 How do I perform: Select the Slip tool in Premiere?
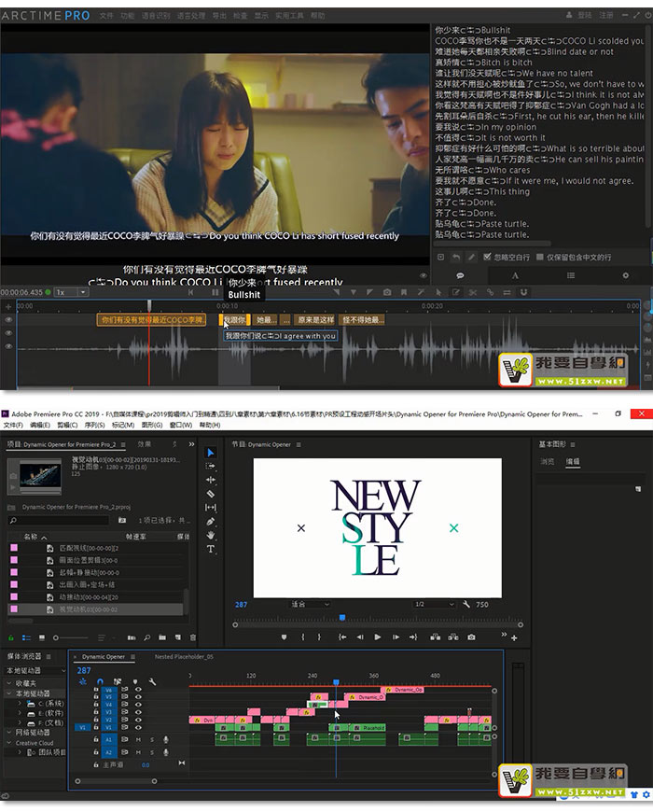[x=211, y=508]
